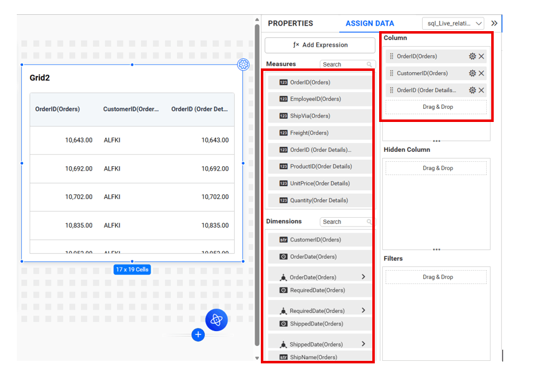The height and width of the screenshot is (392, 546).
Task: Click numeric icon of Freight(Orders) measure
Action: point(283,133)
